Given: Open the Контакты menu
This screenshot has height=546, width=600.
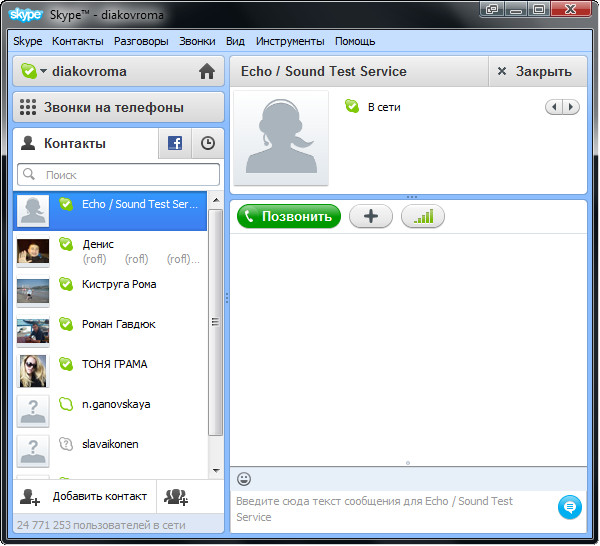Looking at the screenshot, I should click(x=78, y=41).
